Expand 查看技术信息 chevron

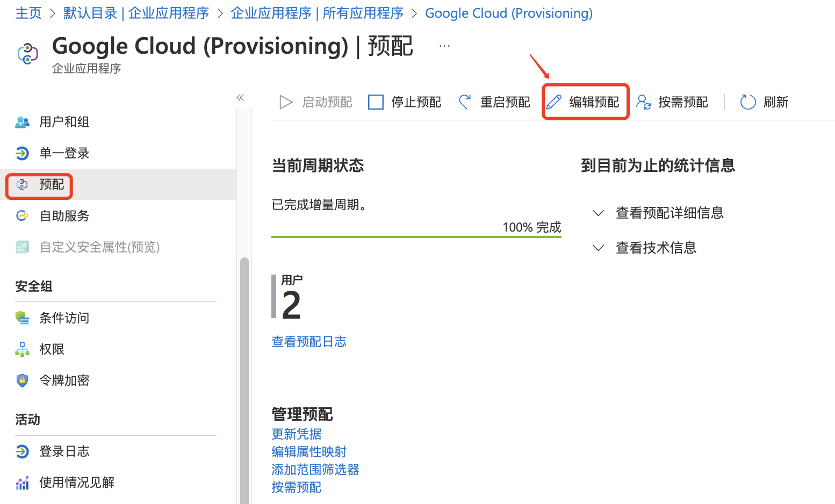598,248
